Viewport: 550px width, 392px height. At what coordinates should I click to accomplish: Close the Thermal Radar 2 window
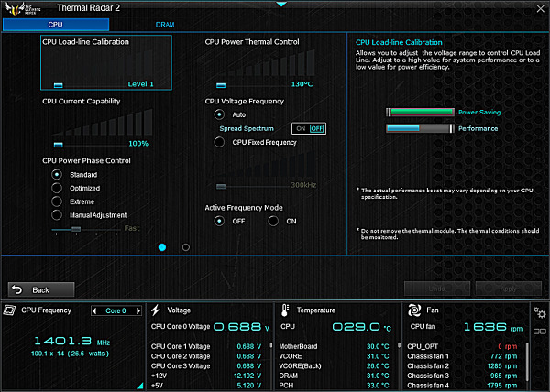541,9
